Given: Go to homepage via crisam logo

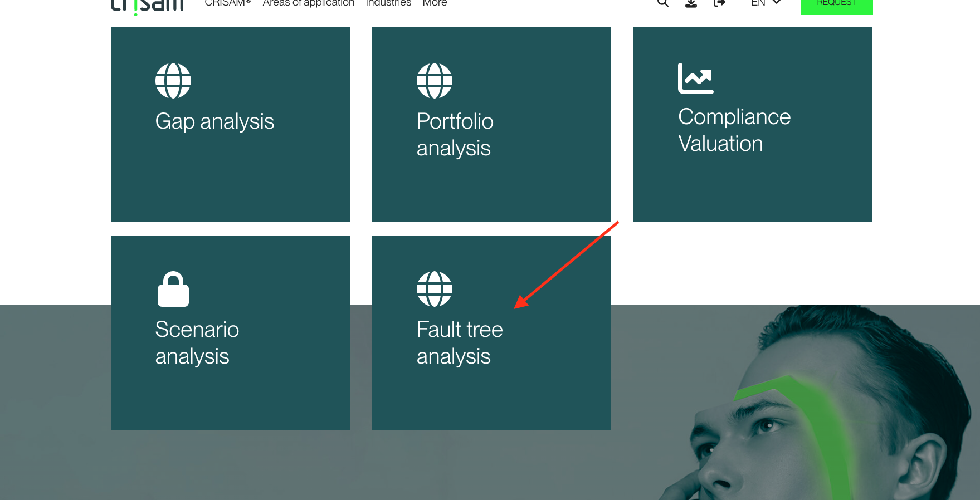Looking at the screenshot, I should 147,6.
